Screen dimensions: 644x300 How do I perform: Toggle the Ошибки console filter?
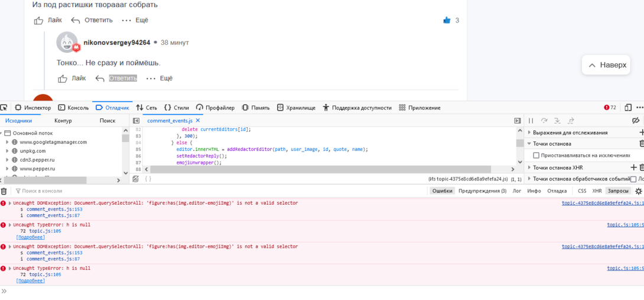coord(442,191)
